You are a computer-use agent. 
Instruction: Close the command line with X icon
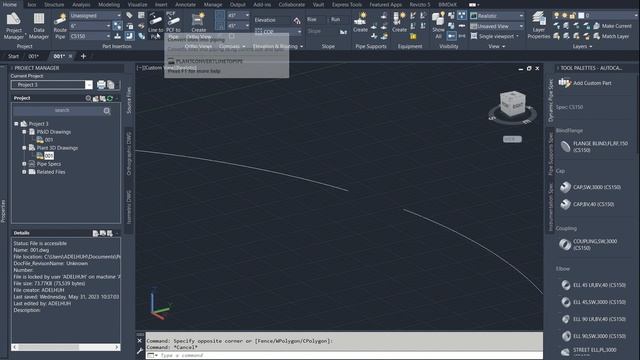pos(140,340)
